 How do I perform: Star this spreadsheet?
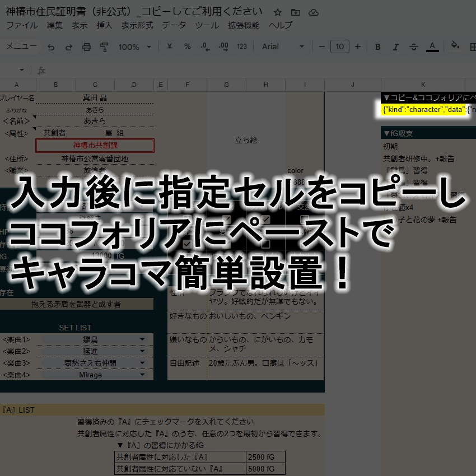tap(277, 11)
